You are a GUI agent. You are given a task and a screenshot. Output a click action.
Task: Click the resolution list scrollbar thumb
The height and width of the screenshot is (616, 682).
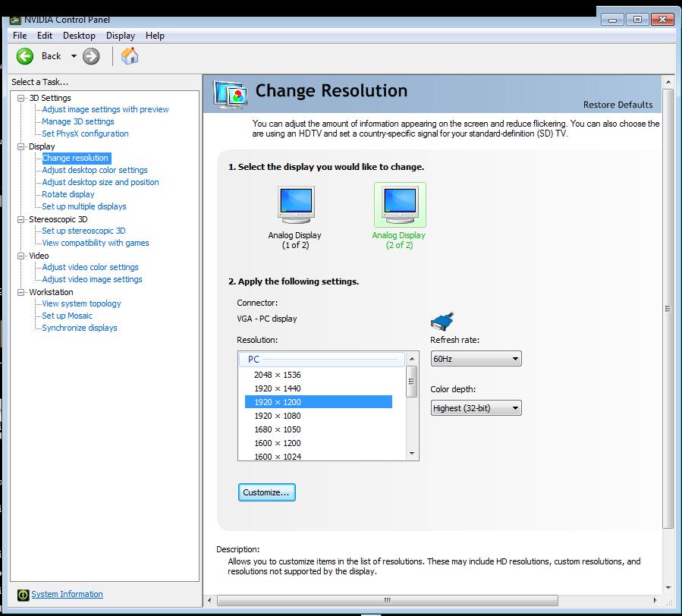[x=411, y=382]
